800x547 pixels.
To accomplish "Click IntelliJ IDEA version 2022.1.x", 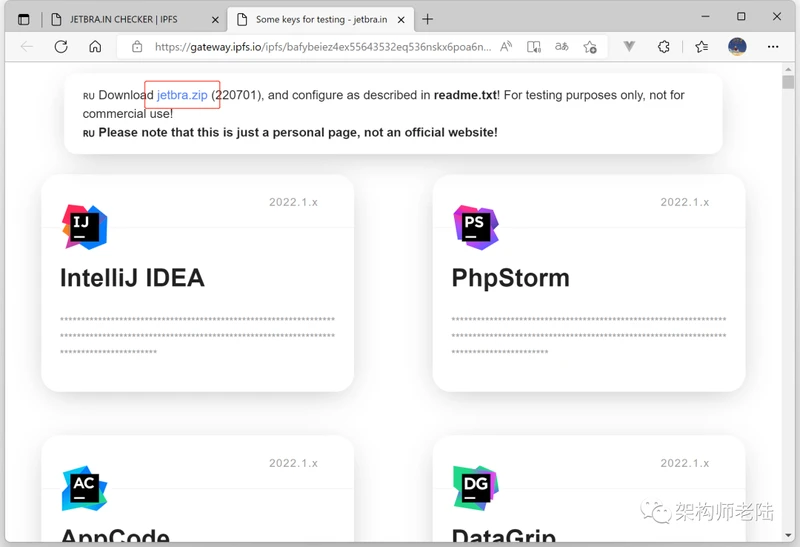I will (x=293, y=202).
